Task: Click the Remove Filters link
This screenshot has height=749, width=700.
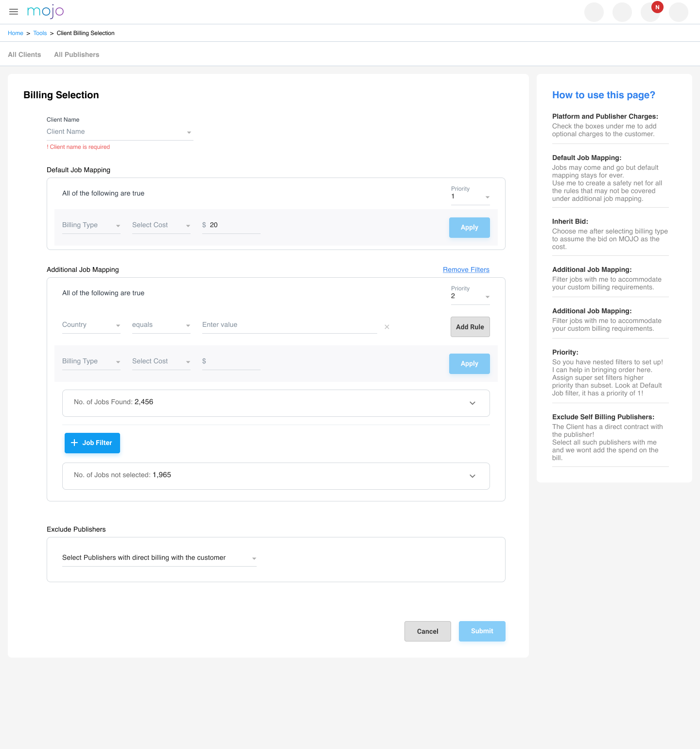Action: pyautogui.click(x=466, y=269)
